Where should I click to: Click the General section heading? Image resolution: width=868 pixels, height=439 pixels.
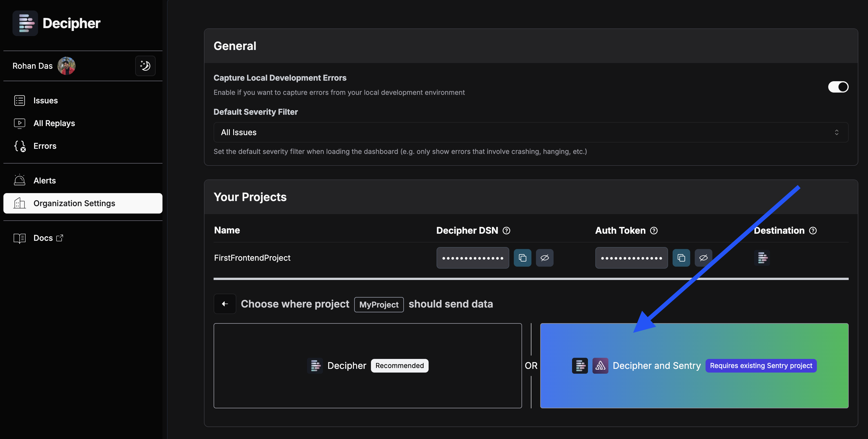click(x=235, y=46)
